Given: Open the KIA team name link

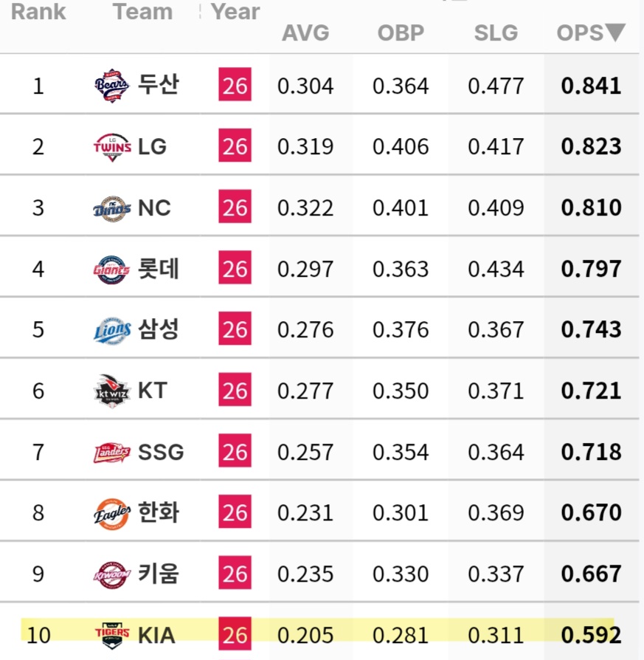Looking at the screenshot, I should click(156, 635).
